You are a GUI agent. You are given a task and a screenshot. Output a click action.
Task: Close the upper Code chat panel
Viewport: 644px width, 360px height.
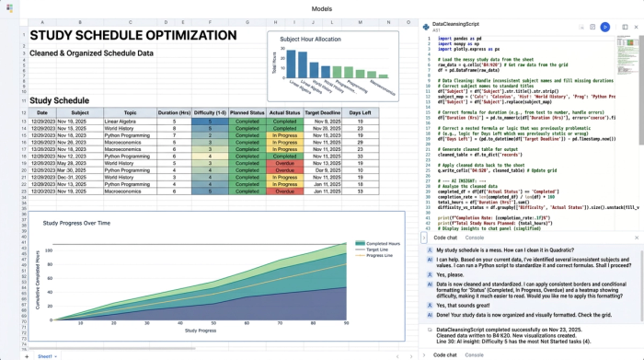point(637,238)
